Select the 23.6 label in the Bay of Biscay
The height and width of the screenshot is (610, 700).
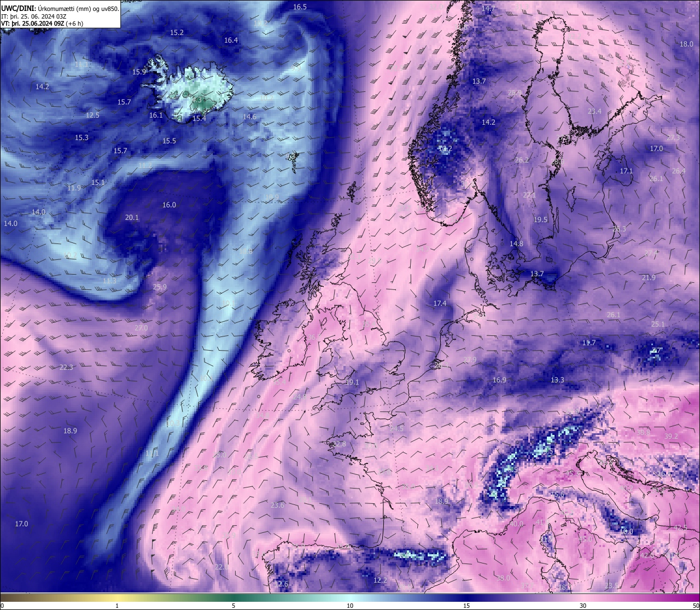pyautogui.click(x=277, y=506)
